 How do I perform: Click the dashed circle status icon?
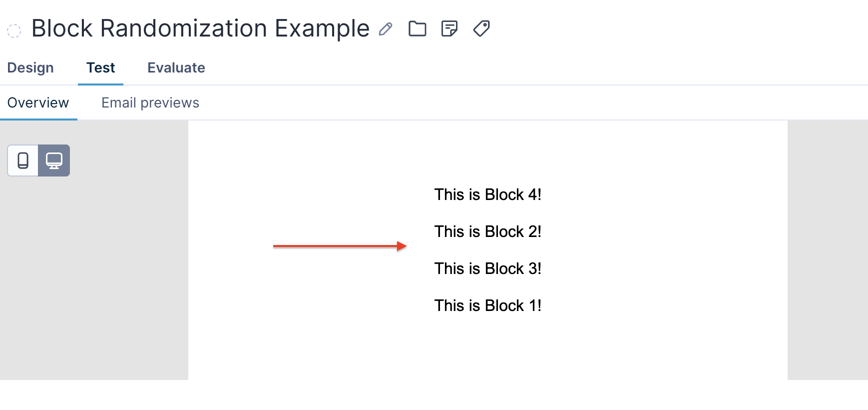pyautogui.click(x=14, y=31)
